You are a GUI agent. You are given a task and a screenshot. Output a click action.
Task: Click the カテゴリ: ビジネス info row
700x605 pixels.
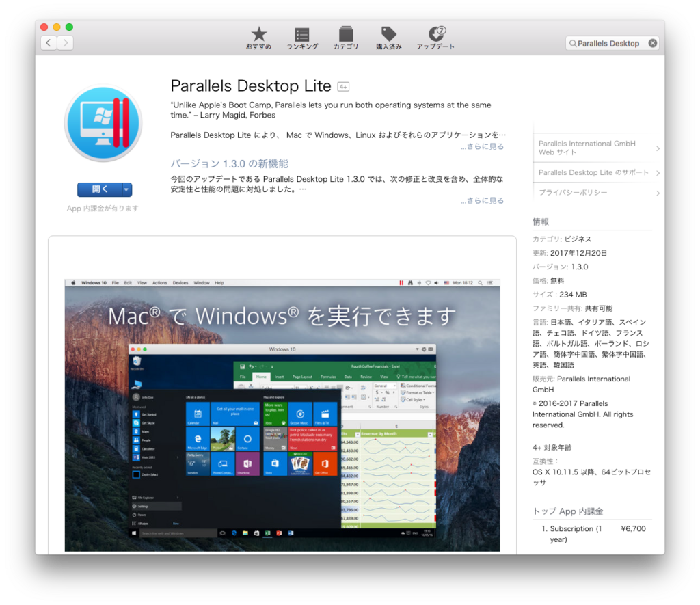point(562,239)
